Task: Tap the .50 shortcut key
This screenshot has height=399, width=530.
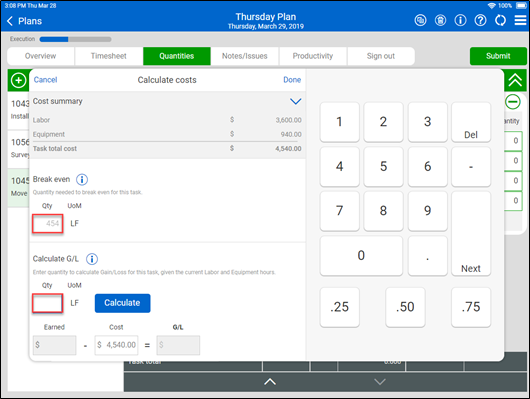Action: pyautogui.click(x=405, y=307)
